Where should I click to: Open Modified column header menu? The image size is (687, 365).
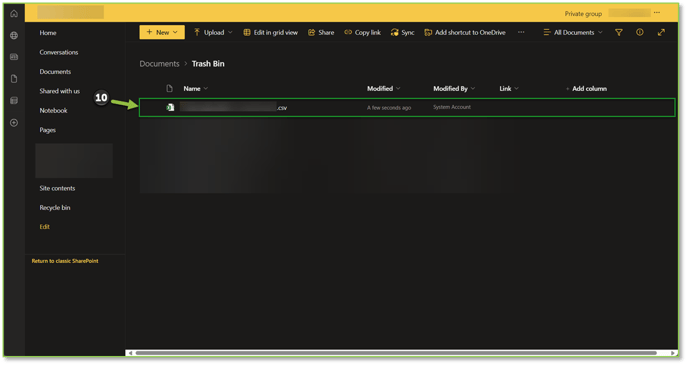383,89
